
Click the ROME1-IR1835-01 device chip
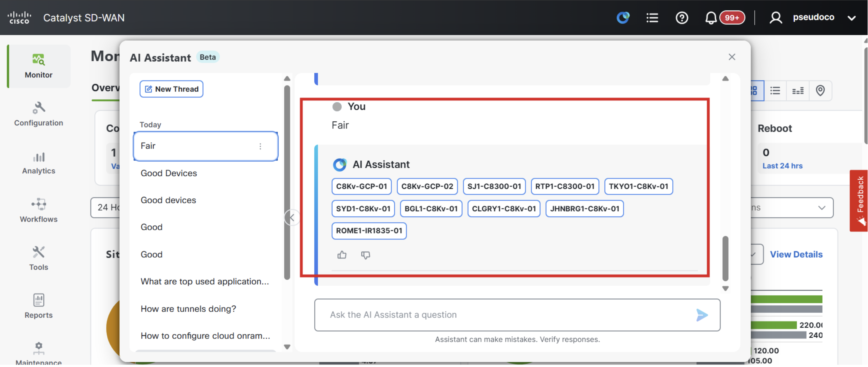pyautogui.click(x=369, y=231)
